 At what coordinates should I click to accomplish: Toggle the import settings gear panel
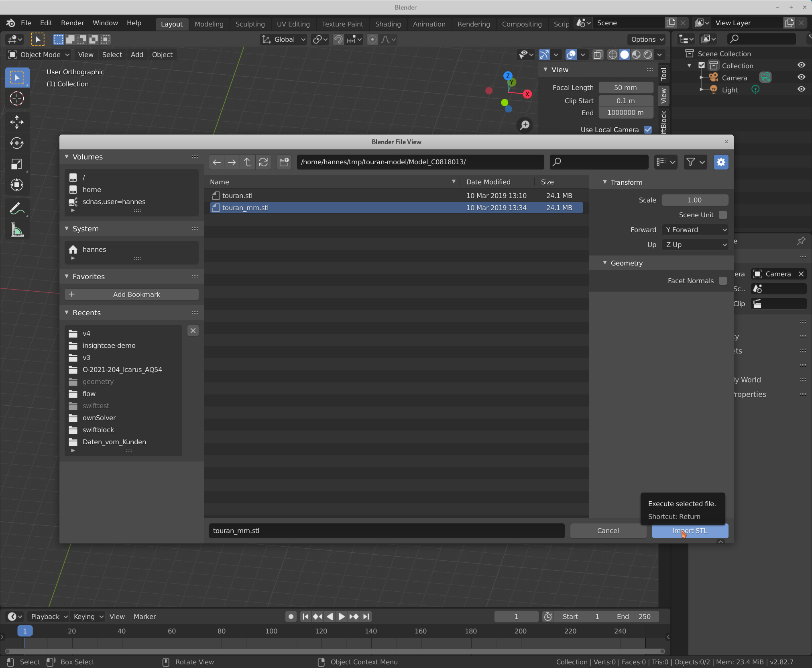[x=721, y=162]
